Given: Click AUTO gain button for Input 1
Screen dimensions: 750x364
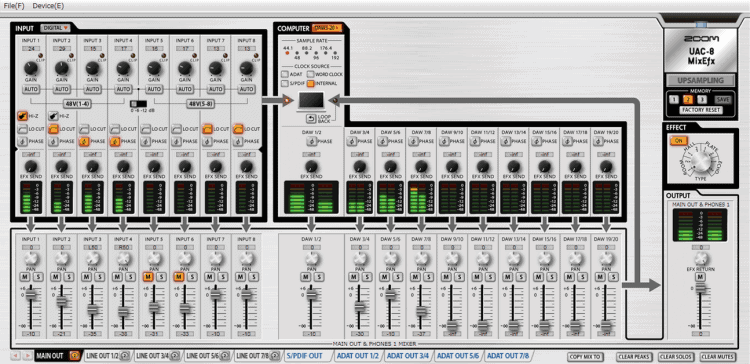Looking at the screenshot, I should click(31, 89).
